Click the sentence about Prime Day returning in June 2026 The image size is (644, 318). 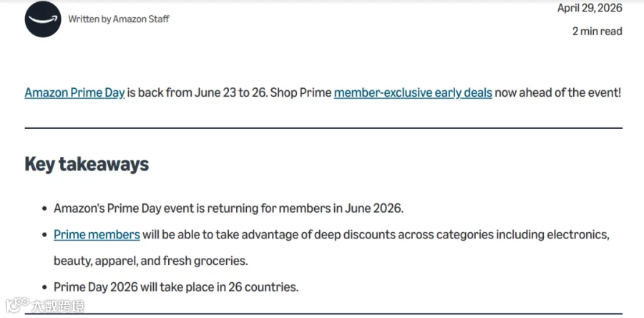(x=229, y=208)
